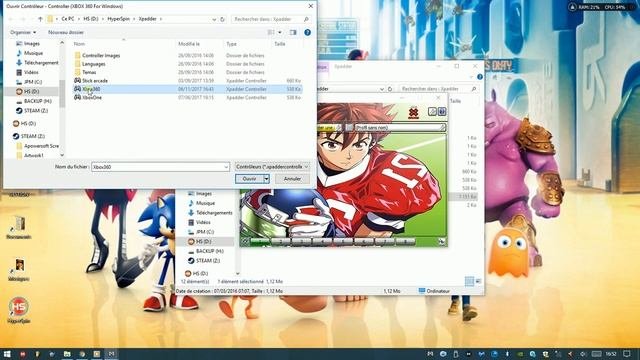This screenshot has width=640, height=360.
Task: Click the dialog's sidebar scrollbar down arrow
Action: [62, 155]
